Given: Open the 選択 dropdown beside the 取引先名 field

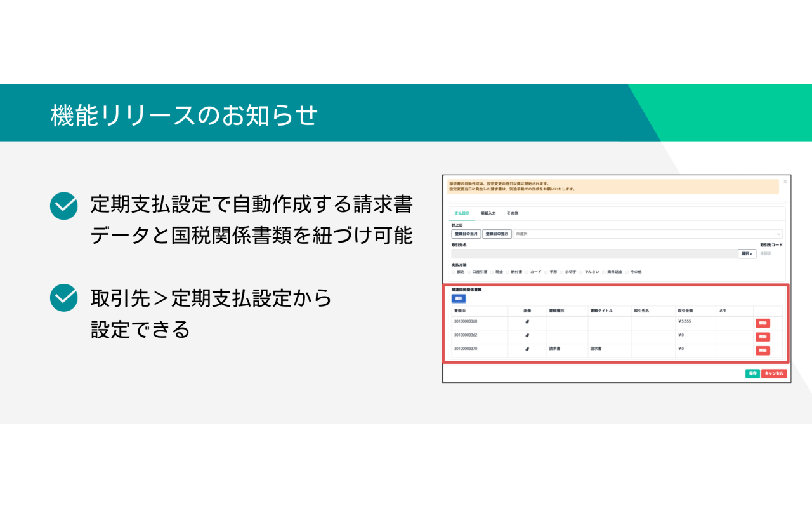Looking at the screenshot, I should (747, 253).
